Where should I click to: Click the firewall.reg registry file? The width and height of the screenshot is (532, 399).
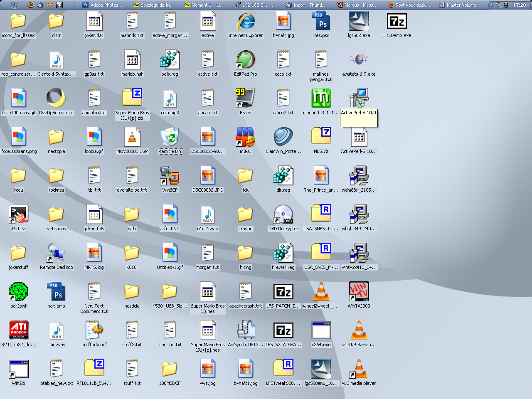[x=283, y=253]
